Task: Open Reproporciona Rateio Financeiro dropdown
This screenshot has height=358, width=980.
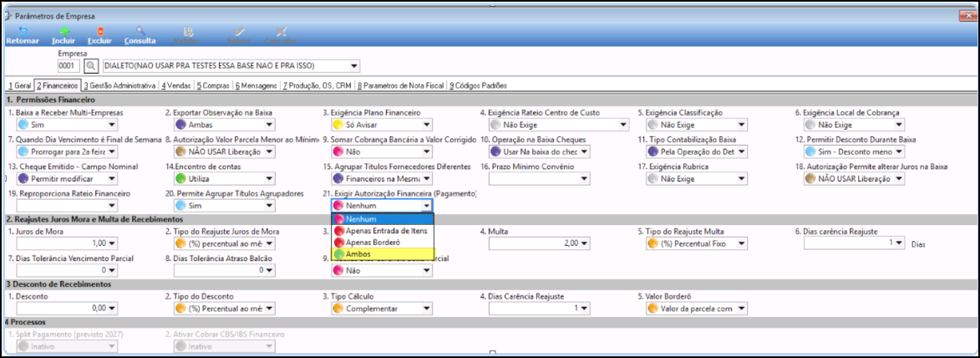Action: [x=112, y=206]
